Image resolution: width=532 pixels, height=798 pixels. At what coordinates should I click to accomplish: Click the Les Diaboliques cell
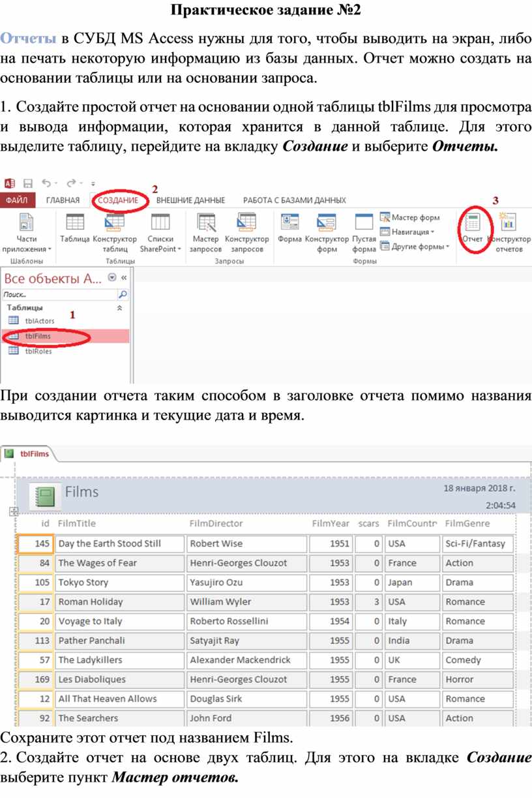coord(120,679)
